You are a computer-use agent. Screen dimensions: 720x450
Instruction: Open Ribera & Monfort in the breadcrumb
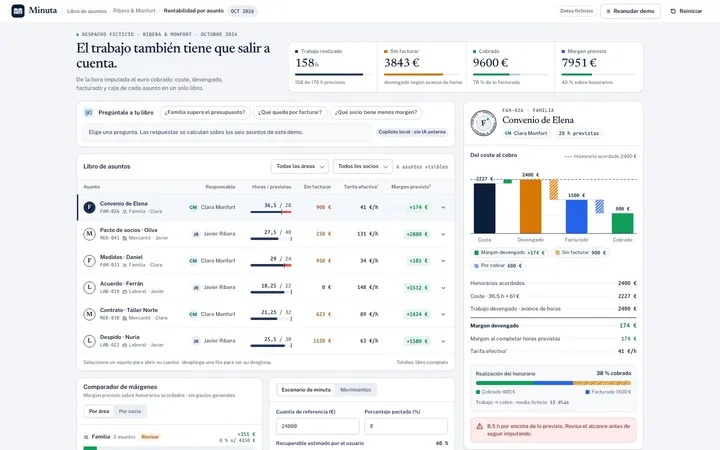pos(134,11)
